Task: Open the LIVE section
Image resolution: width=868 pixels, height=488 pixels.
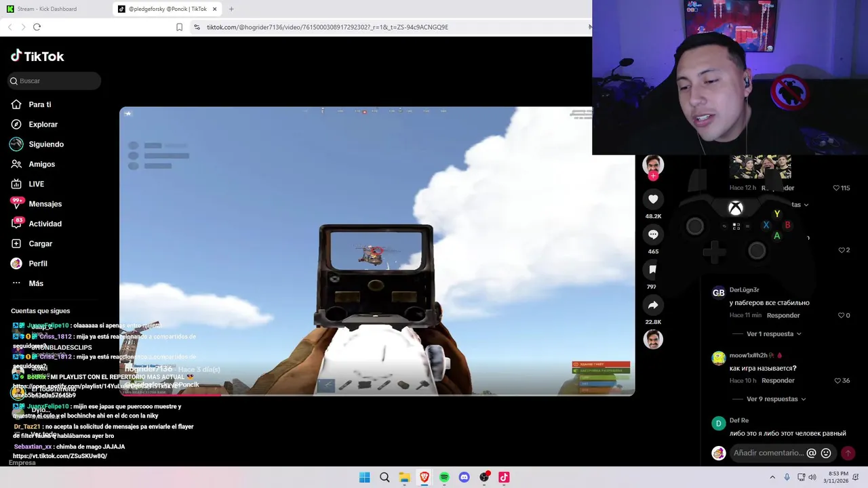Action: coord(27,184)
